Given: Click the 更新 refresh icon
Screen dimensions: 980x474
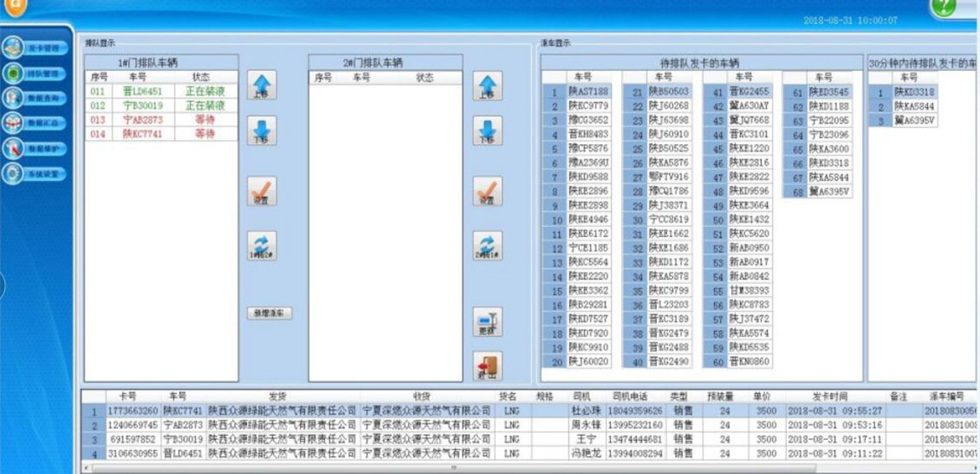Looking at the screenshot, I should point(487,322).
